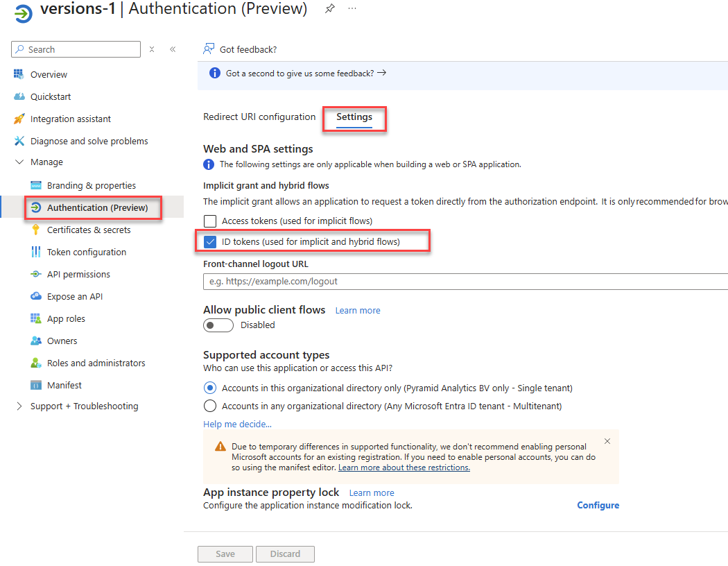This screenshot has height=566, width=728.
Task: Expand Support + Troubleshooting section
Action: tap(19, 406)
